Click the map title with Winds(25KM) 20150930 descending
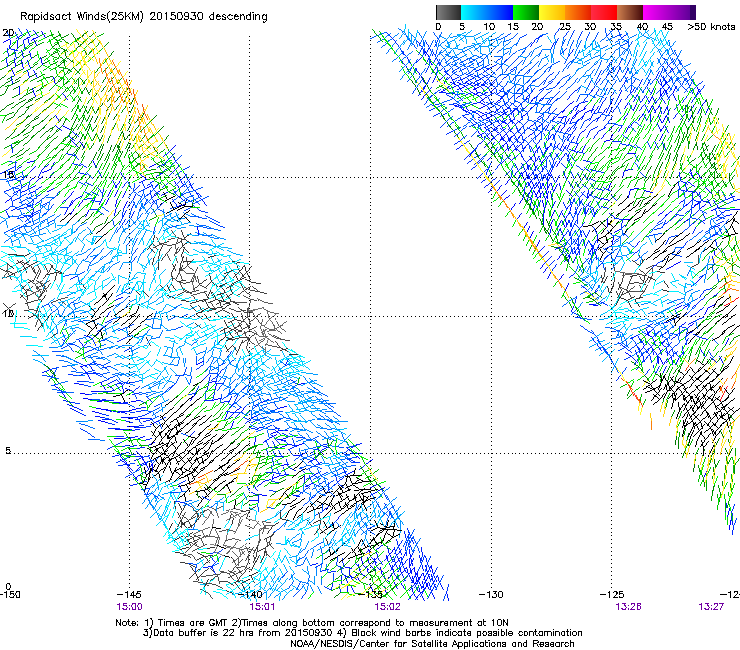Screen dimensions: 740x650 pyautogui.click(x=143, y=17)
